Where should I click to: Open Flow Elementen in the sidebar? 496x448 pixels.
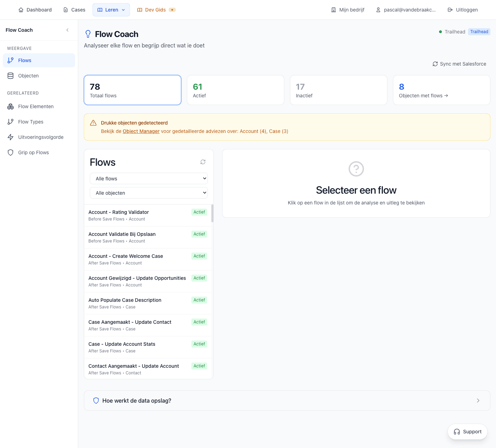39,106
